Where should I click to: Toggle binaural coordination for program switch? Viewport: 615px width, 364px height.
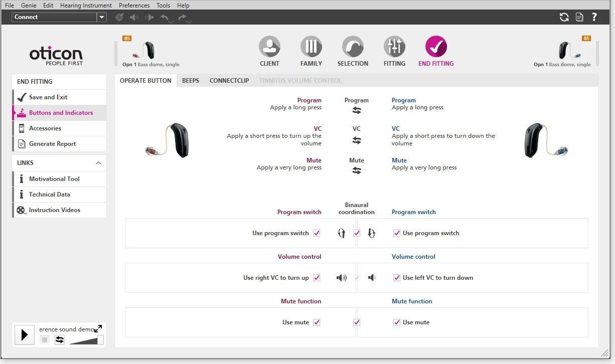pyautogui.click(x=357, y=233)
